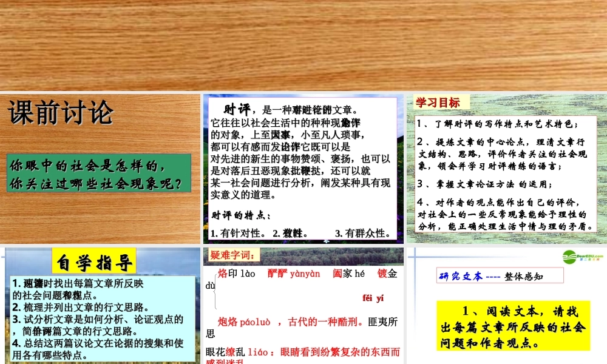Click the line 时评的特点
Screen dimensions: 607x364
(241, 215)
